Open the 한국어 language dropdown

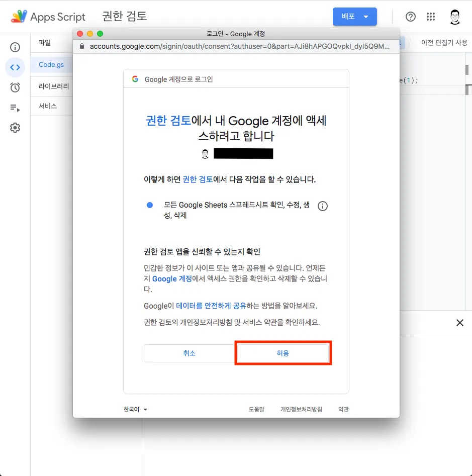(135, 409)
